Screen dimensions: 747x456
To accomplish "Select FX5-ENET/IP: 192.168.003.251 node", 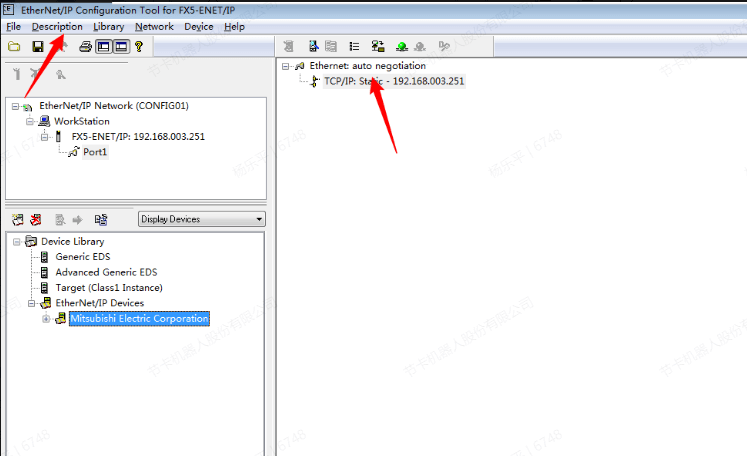I will tap(138, 137).
